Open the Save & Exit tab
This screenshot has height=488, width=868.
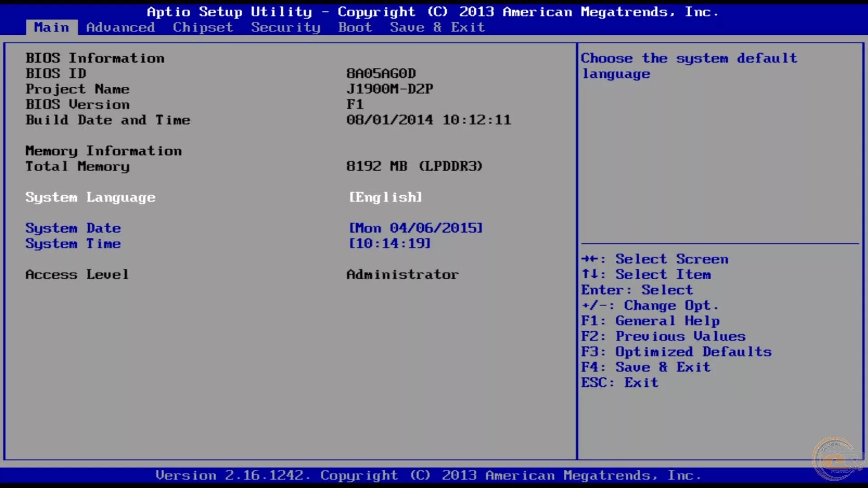(x=437, y=27)
